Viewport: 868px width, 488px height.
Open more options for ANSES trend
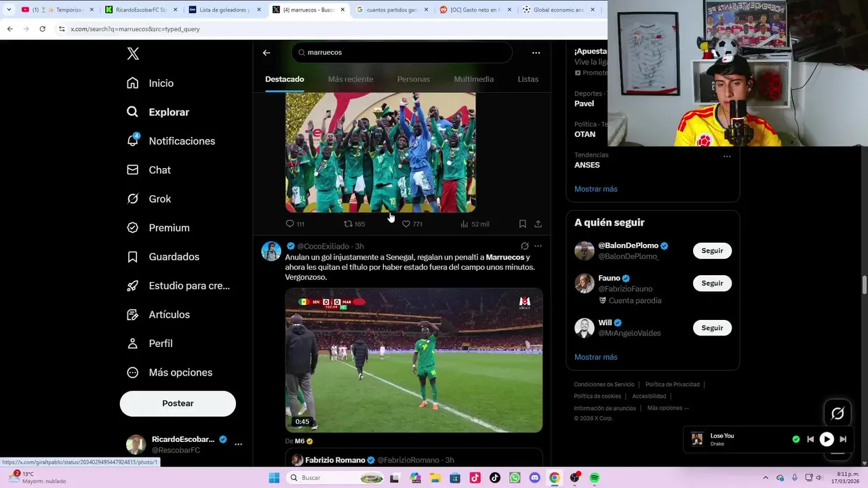tap(727, 156)
